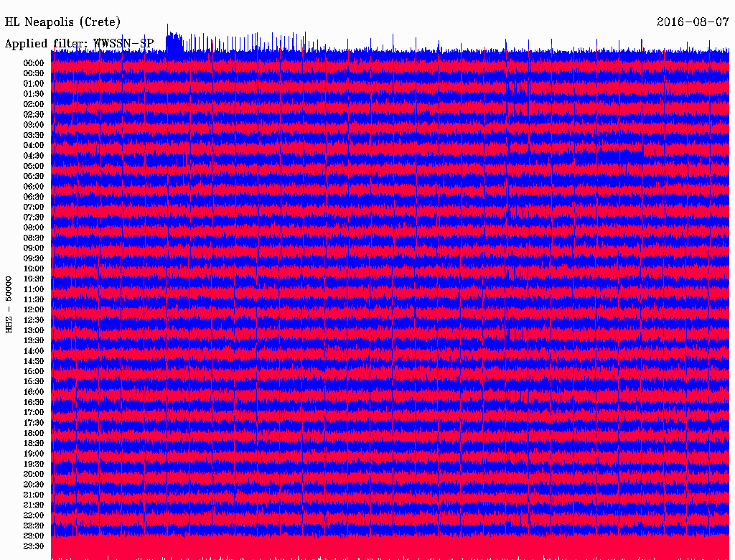735x560 pixels.
Task: Select the 03:00 time row label
Action: pos(34,125)
